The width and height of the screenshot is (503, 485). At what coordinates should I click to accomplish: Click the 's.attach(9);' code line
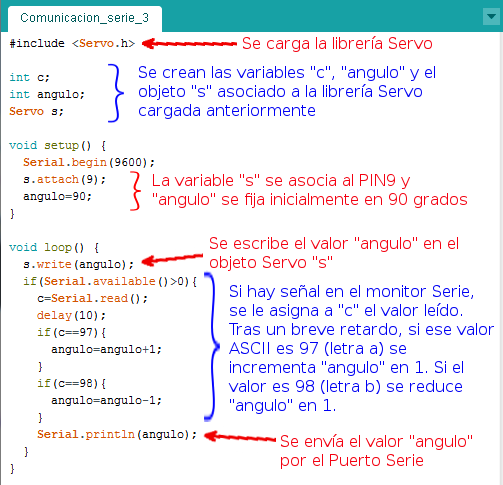pos(64,180)
